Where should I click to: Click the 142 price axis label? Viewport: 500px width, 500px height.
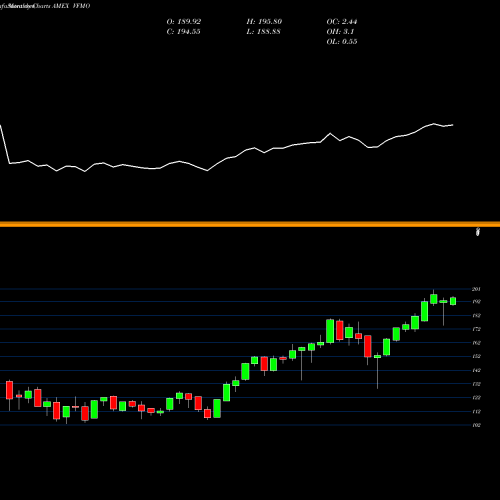[x=476, y=370]
